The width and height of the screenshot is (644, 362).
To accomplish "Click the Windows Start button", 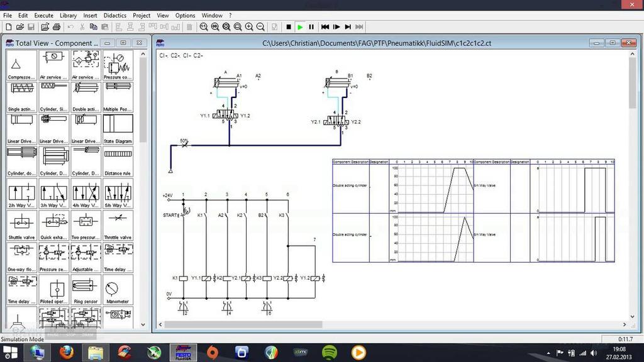I will coord(10,353).
